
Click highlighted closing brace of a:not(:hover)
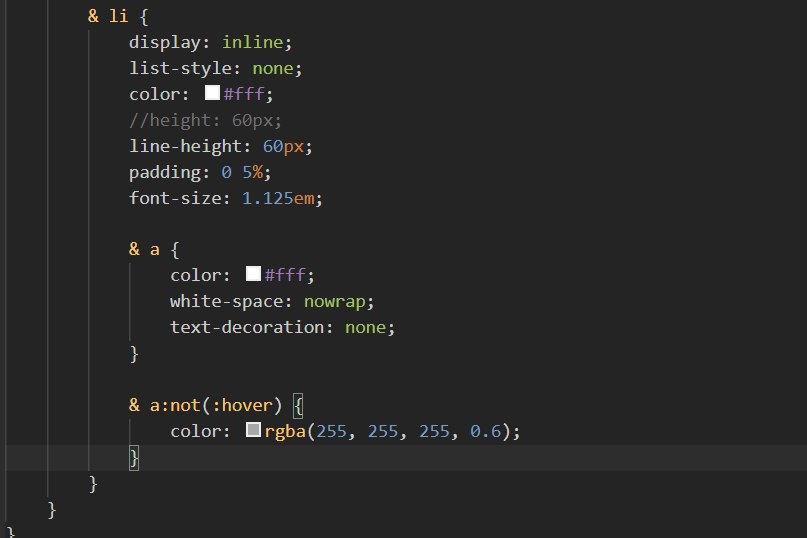point(134,458)
